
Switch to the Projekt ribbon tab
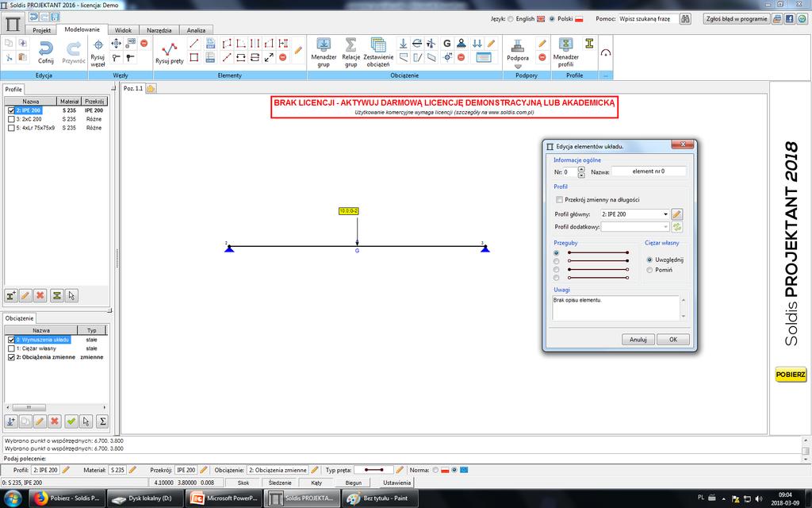(x=41, y=30)
